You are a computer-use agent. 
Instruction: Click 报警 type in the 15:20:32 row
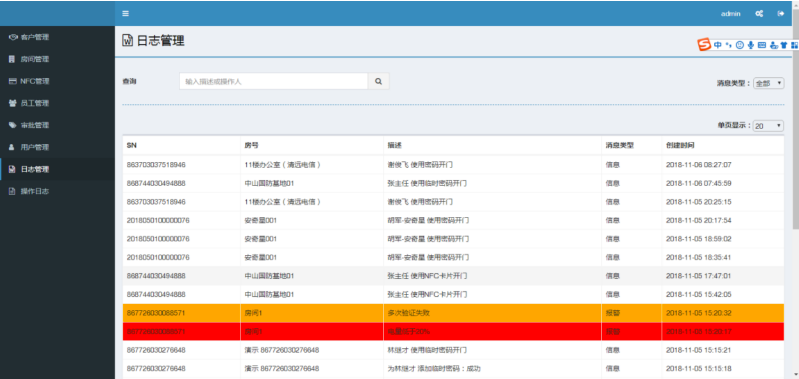(x=612, y=313)
